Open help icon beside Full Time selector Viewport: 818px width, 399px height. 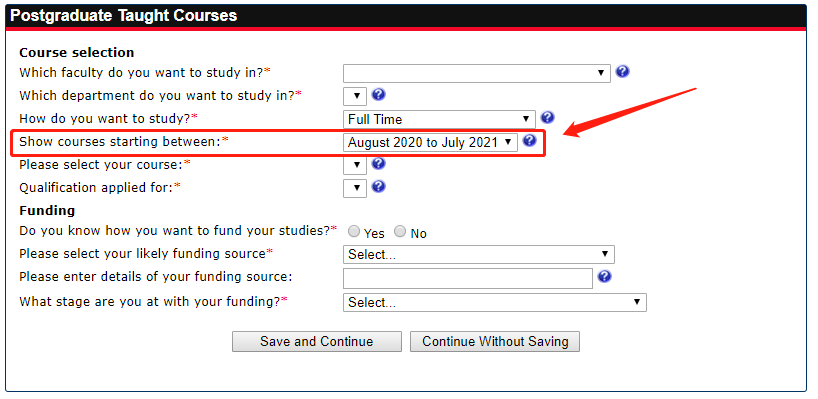coord(547,117)
